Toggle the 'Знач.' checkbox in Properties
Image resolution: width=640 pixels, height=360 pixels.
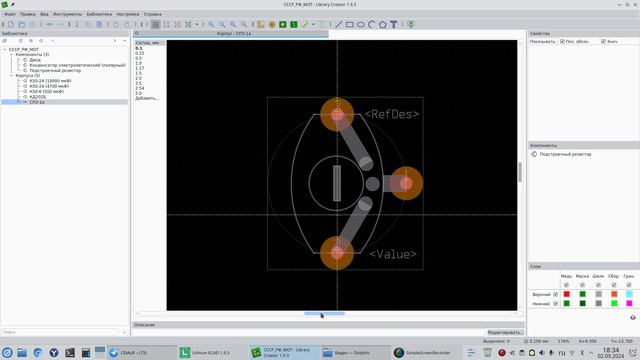[x=603, y=42]
